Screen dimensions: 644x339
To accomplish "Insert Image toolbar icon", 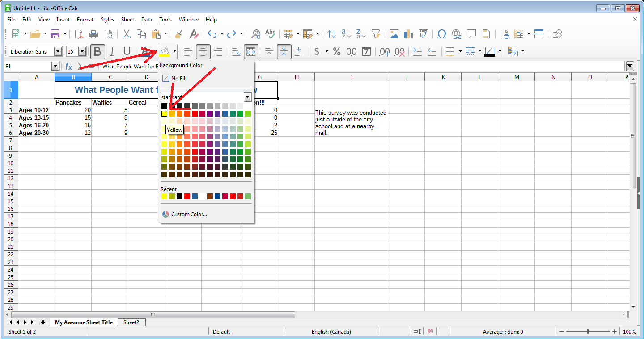I will coord(394,34).
